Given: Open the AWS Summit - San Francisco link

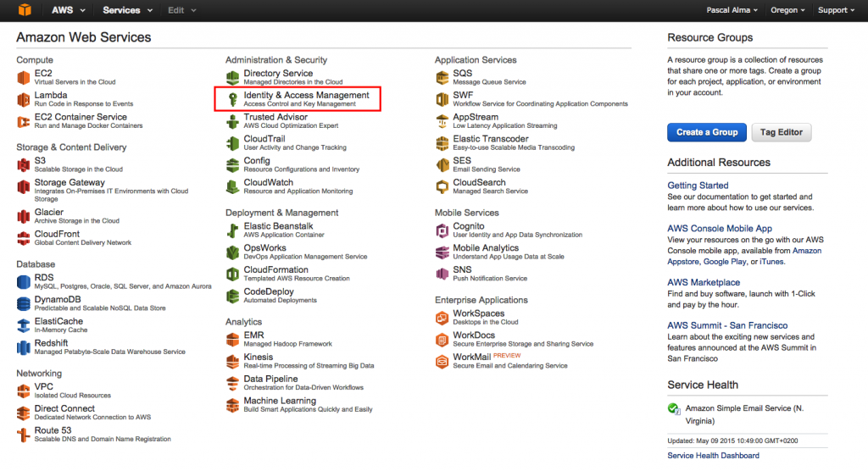Looking at the screenshot, I should point(726,325).
